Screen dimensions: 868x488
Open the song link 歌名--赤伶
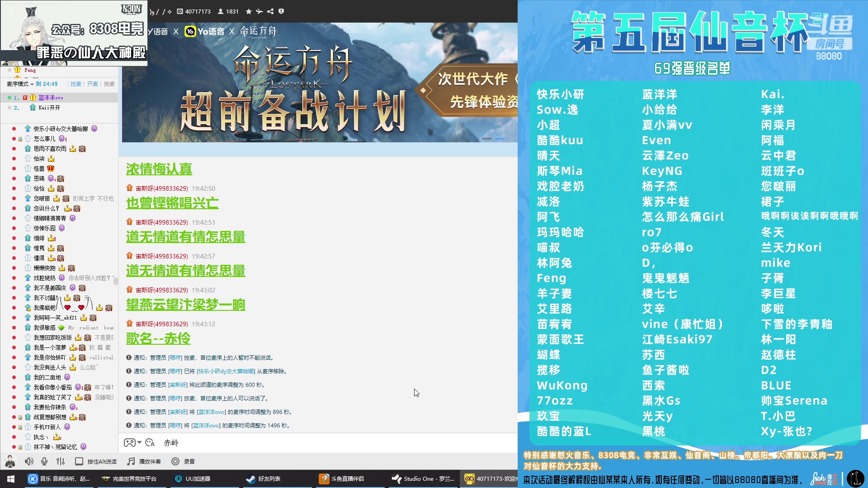click(x=158, y=338)
